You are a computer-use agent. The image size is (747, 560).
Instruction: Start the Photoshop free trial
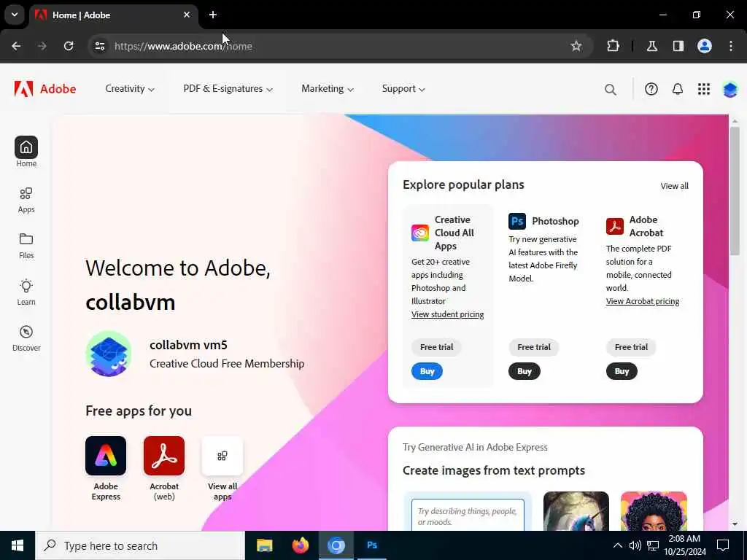533,347
